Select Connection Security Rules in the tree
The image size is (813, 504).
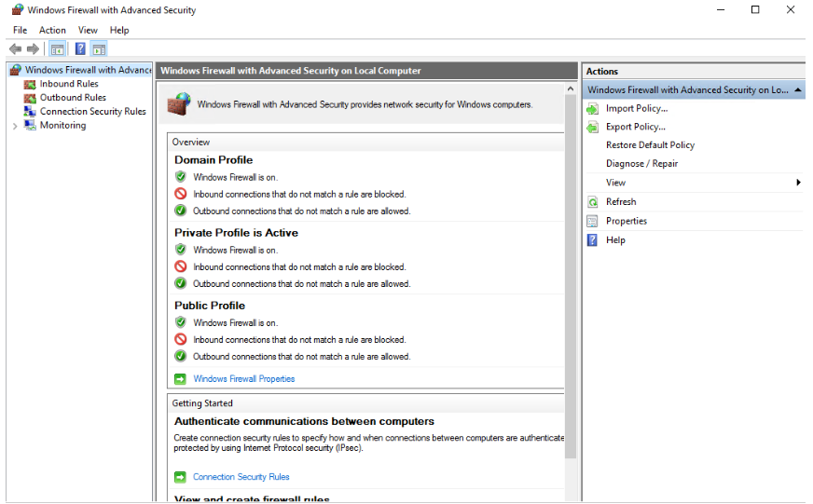(x=92, y=112)
